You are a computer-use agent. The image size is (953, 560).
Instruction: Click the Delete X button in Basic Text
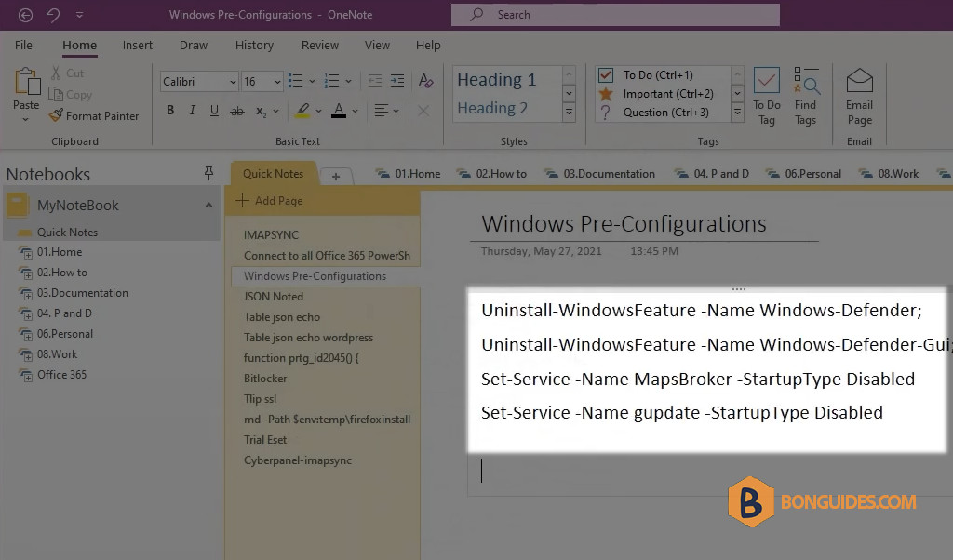[423, 111]
